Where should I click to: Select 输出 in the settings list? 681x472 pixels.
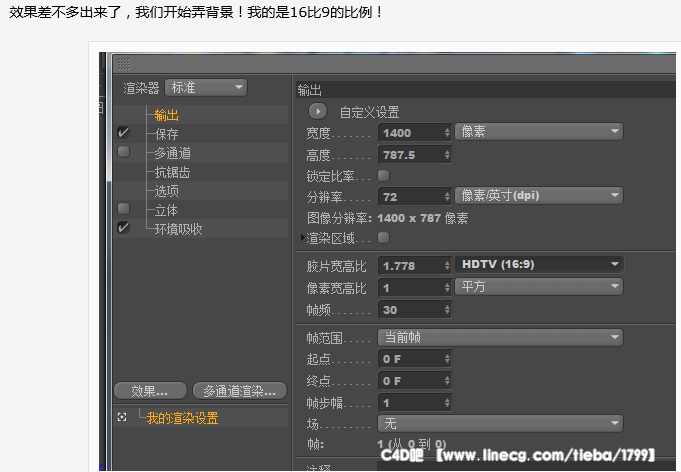[166, 115]
